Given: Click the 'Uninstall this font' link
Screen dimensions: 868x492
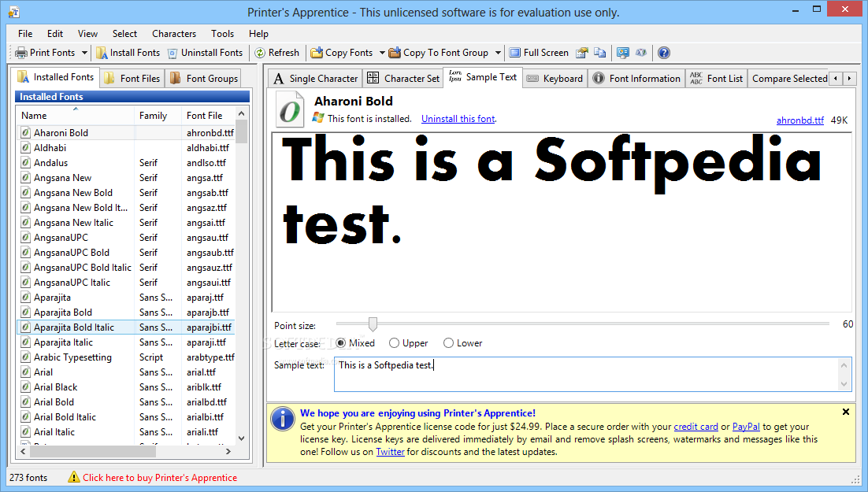Looking at the screenshot, I should (458, 118).
